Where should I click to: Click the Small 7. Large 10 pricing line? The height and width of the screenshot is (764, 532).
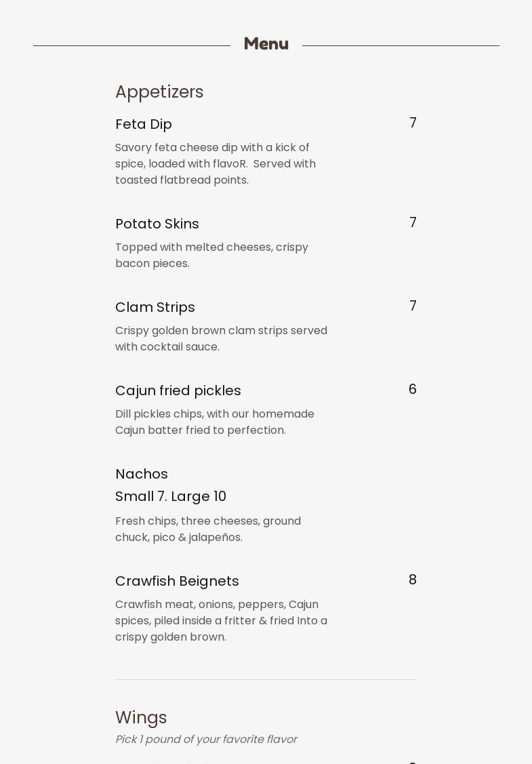[x=171, y=497]
